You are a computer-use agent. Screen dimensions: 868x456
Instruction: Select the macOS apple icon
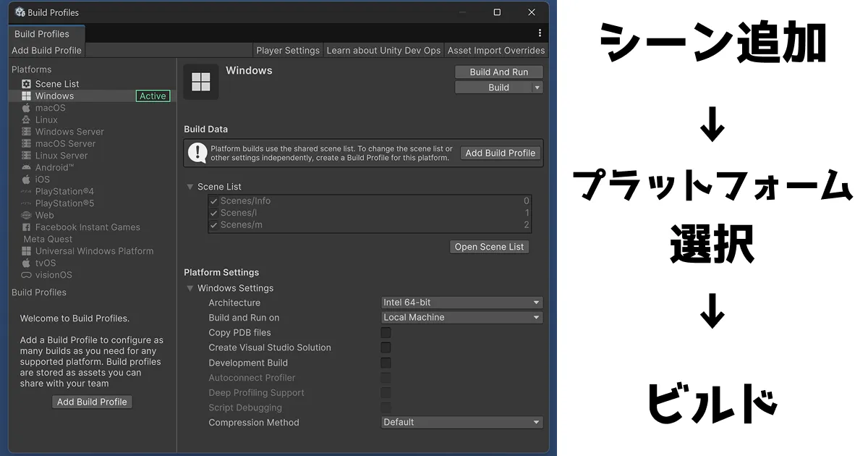click(x=26, y=108)
